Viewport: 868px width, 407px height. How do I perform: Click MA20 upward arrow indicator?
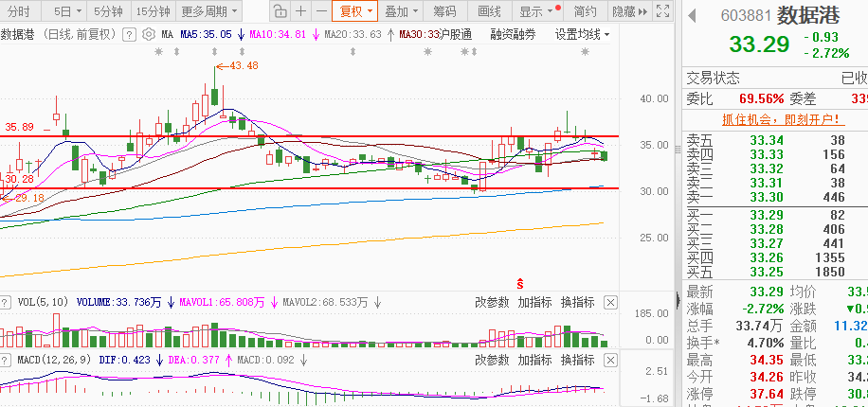point(390,35)
